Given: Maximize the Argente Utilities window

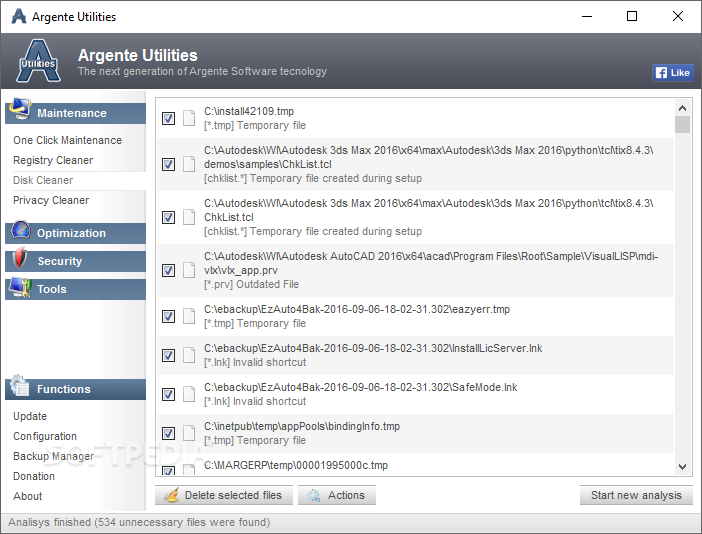Looking at the screenshot, I should [x=632, y=17].
